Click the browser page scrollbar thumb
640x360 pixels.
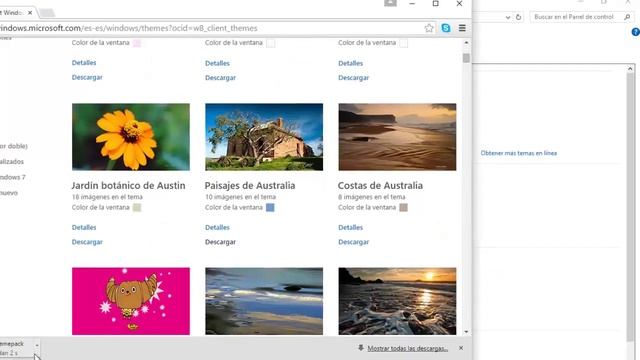(466, 58)
